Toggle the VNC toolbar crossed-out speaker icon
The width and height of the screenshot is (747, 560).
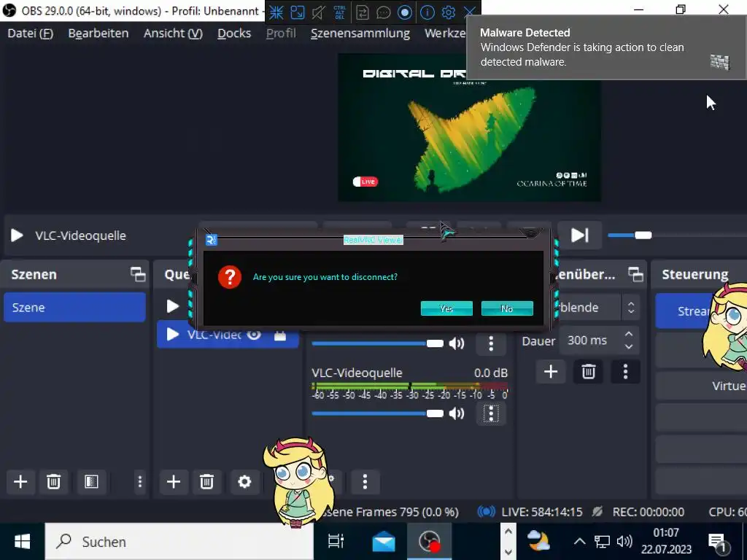318,12
